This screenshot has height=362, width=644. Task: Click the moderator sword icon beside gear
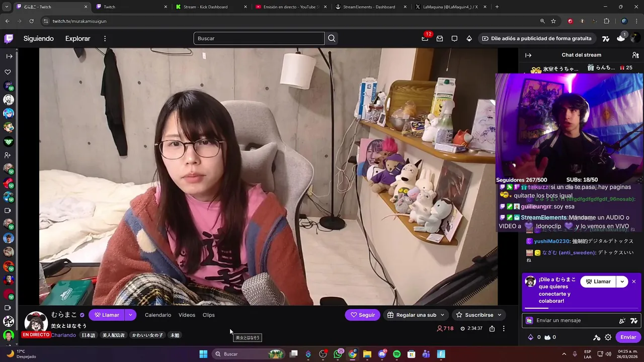click(x=597, y=337)
